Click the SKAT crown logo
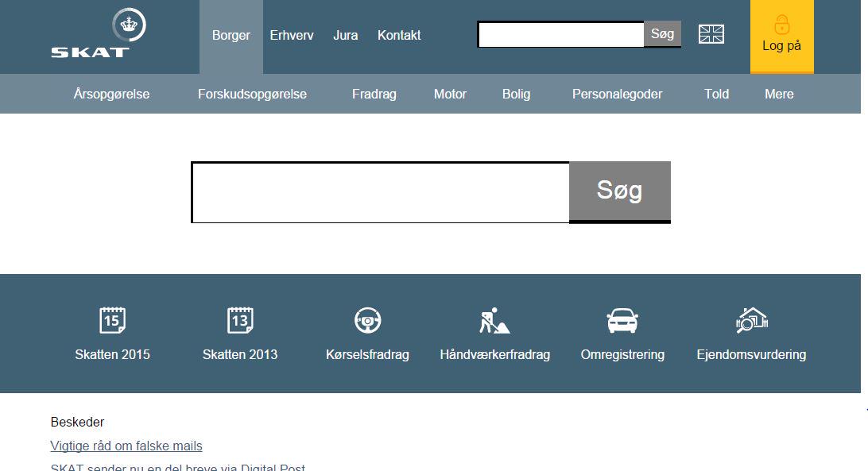 (129, 25)
